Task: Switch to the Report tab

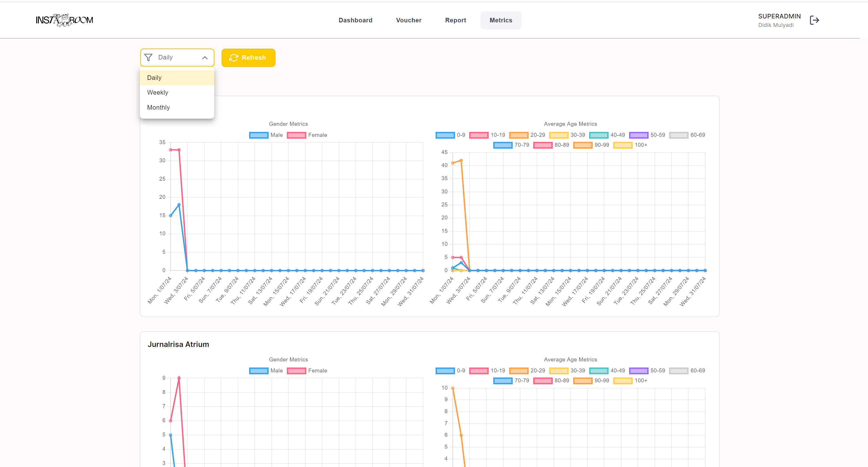Action: click(x=455, y=20)
